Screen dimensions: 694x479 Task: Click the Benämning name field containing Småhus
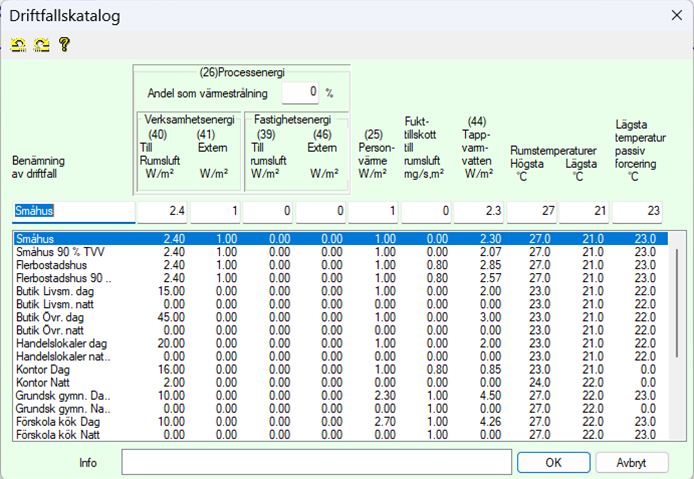71,212
